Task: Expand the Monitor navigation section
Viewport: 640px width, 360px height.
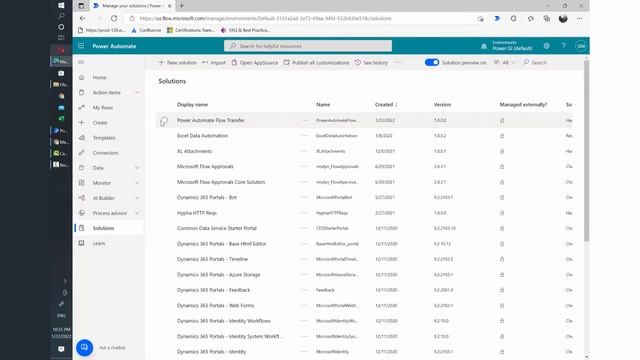Action: (x=137, y=183)
